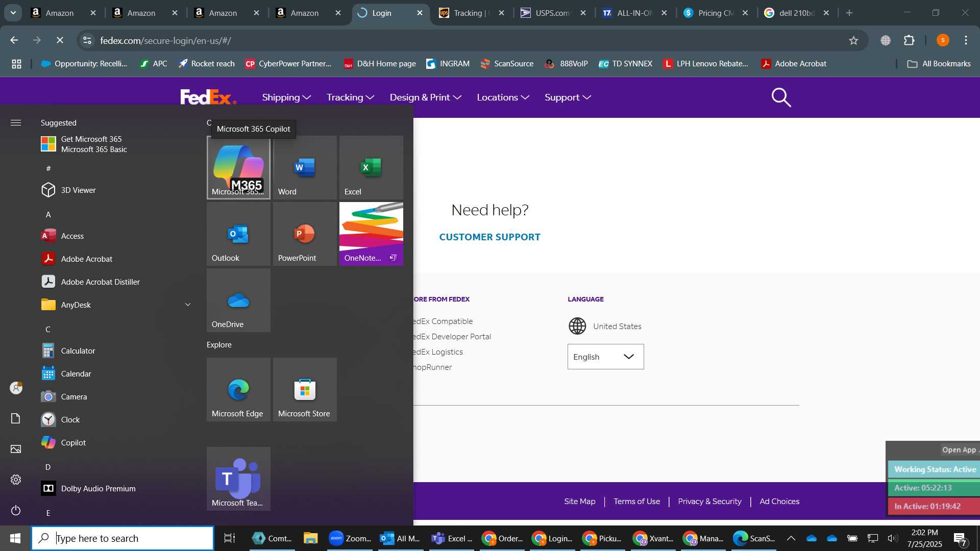980x551 pixels.
Task: Open Task View on the taskbar
Action: (230, 538)
